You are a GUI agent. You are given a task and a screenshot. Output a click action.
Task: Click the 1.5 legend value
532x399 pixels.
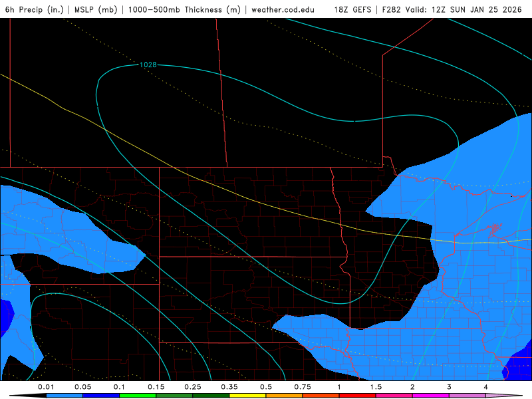[376, 387]
